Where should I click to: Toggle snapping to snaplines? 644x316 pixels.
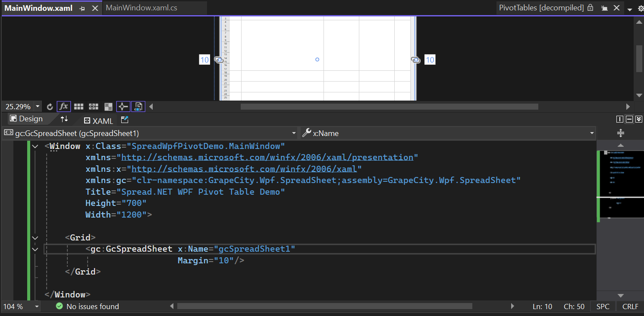(123, 106)
